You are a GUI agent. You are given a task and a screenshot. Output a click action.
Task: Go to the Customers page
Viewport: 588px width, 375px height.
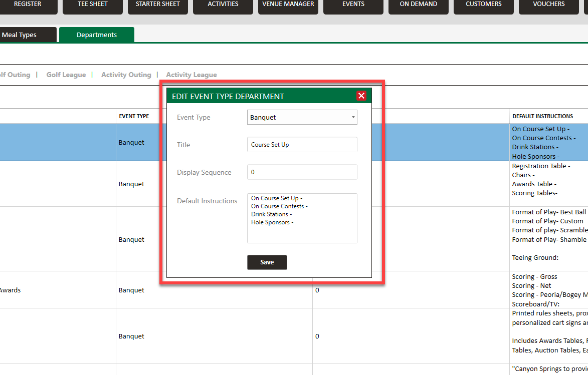click(x=484, y=5)
